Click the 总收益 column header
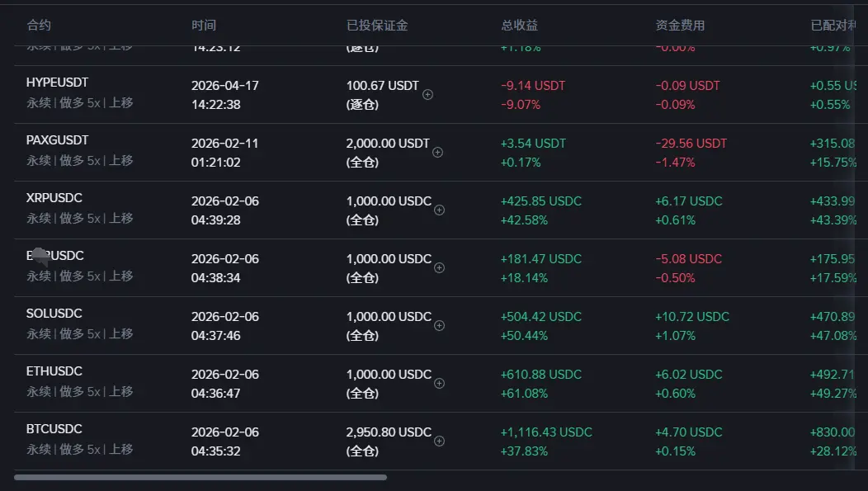The image size is (868, 491). [x=519, y=26]
